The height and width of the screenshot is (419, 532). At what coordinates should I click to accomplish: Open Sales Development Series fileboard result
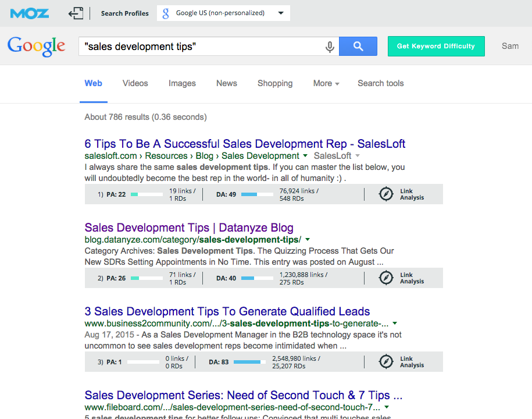(x=243, y=395)
